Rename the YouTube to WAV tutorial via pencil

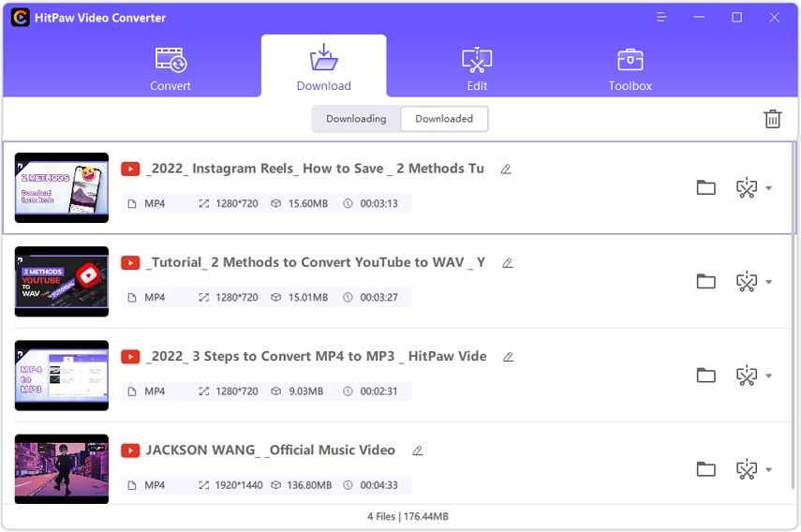tap(507, 263)
